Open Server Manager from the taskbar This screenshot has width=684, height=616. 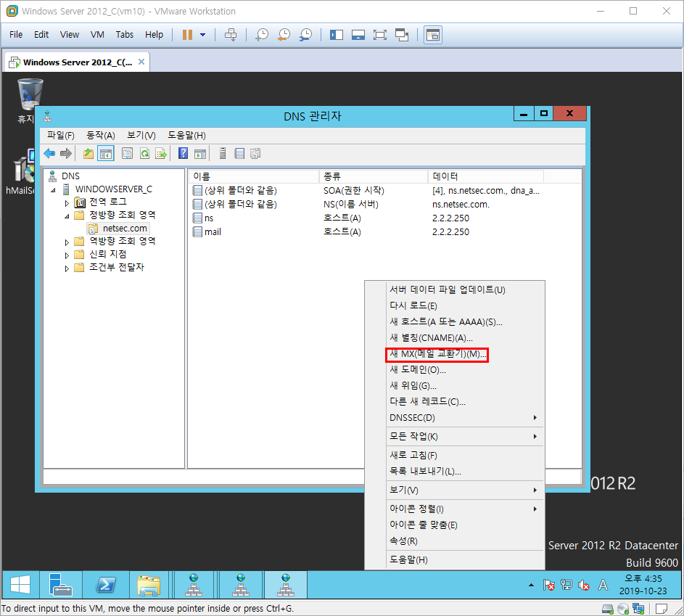(x=61, y=585)
